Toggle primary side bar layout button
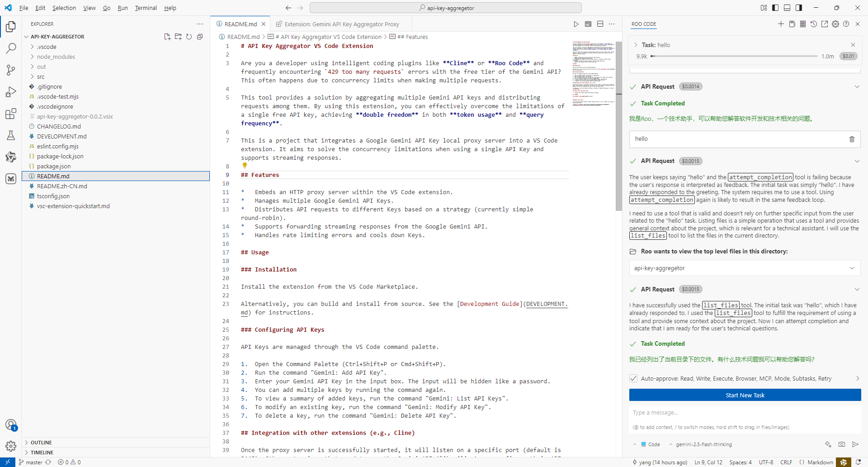The image size is (868, 467). tap(775, 8)
